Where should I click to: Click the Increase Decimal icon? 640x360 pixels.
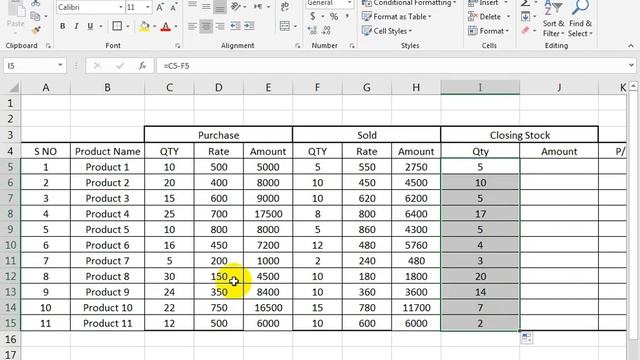pyautogui.click(x=312, y=31)
